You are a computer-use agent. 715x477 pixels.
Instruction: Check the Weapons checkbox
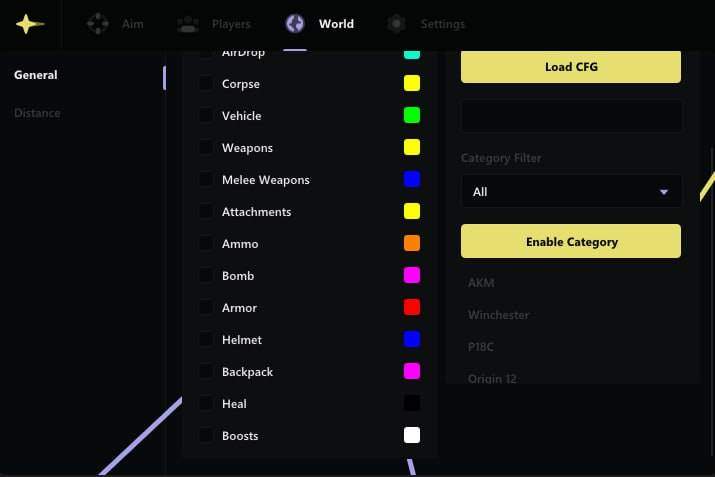pos(206,147)
